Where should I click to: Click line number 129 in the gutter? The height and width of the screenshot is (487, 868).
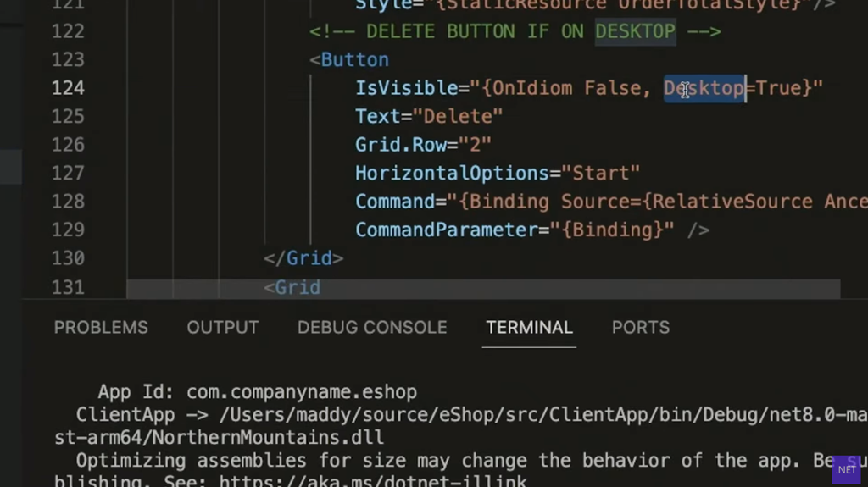[x=68, y=230]
